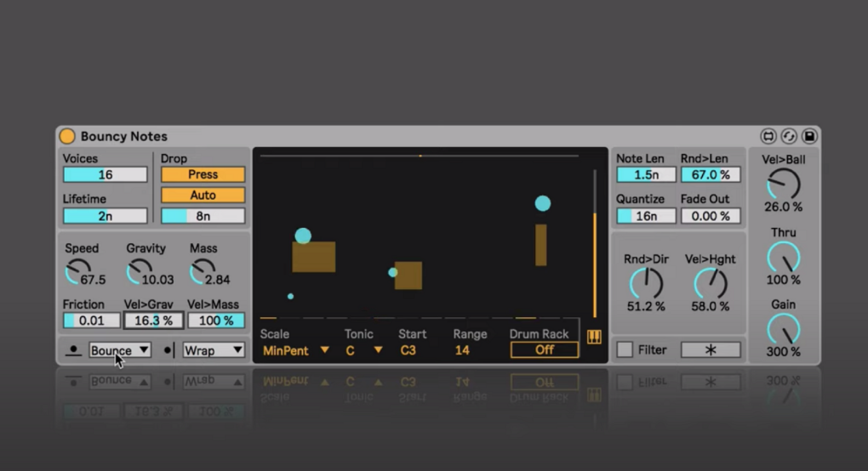Click the Vel>Hght knob

pos(711,284)
